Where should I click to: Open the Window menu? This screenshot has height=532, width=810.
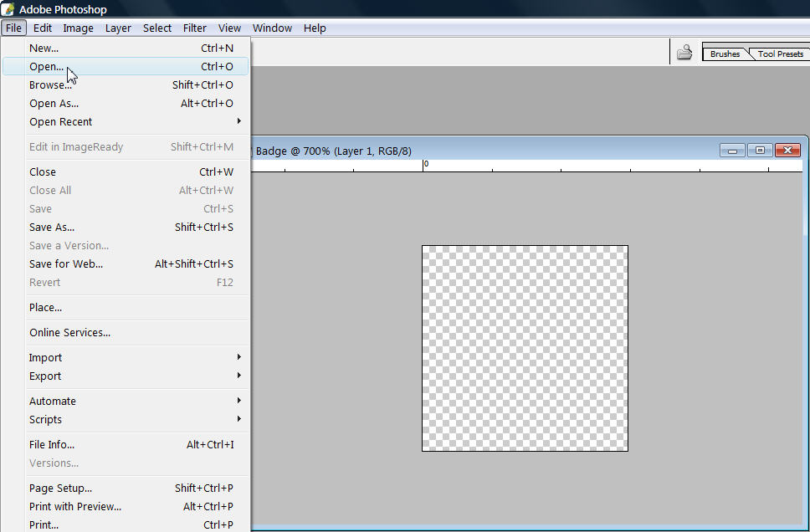pos(272,28)
